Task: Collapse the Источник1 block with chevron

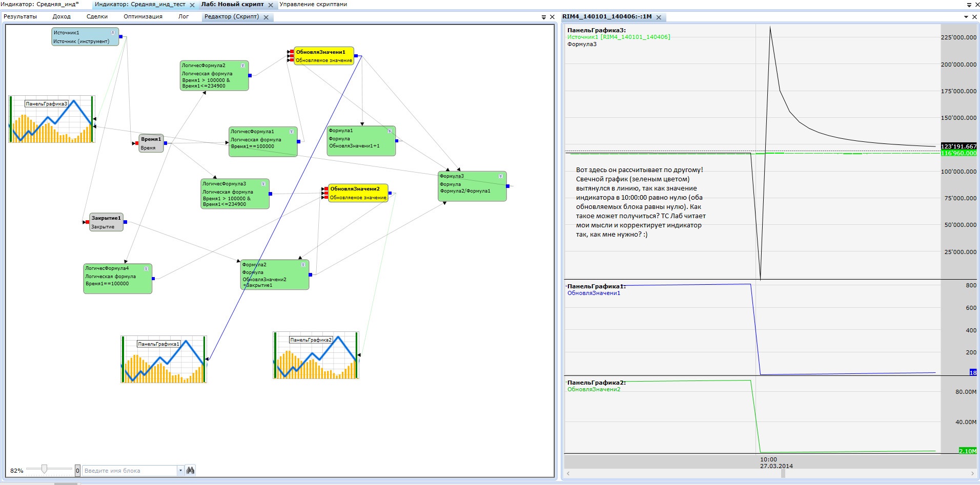Action: [113, 32]
